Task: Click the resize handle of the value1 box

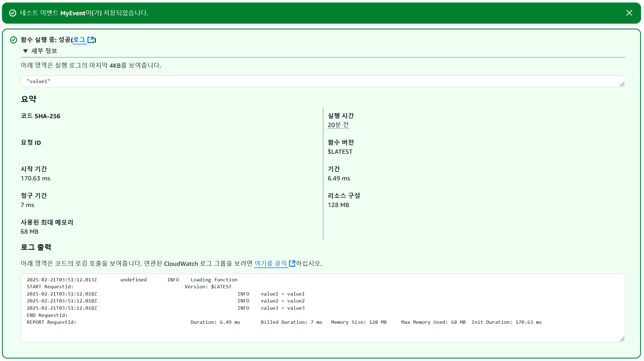Action: click(622, 84)
